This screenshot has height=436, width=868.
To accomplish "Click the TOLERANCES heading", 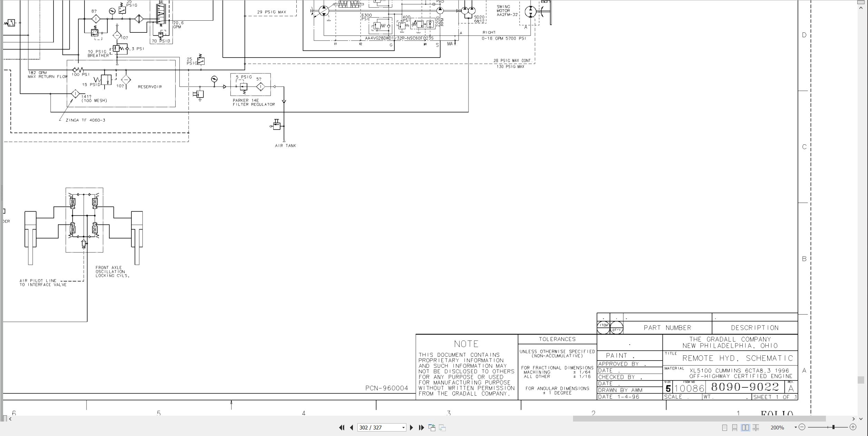I will (x=557, y=339).
